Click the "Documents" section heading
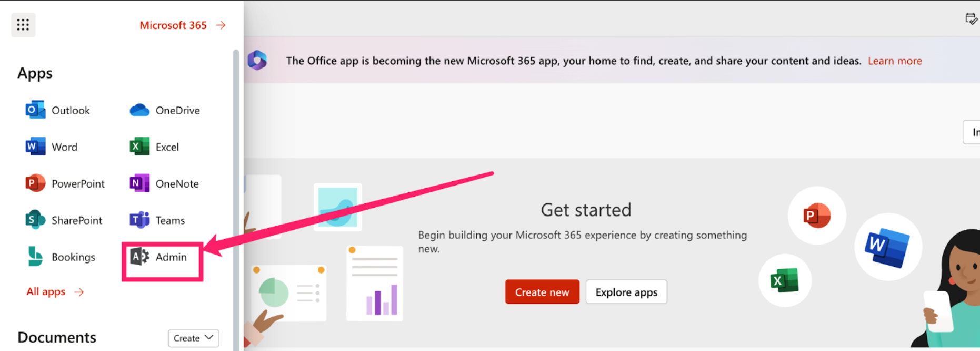Image resolution: width=980 pixels, height=351 pixels. coord(57,337)
